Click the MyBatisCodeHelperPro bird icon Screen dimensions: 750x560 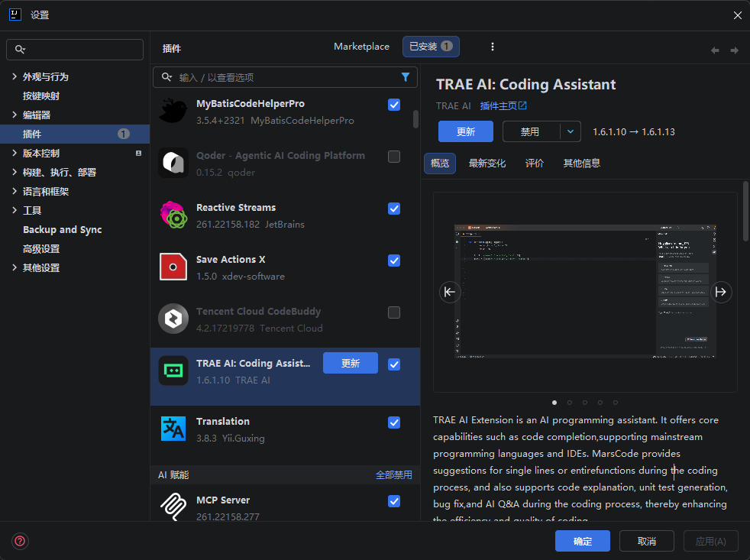(x=173, y=111)
